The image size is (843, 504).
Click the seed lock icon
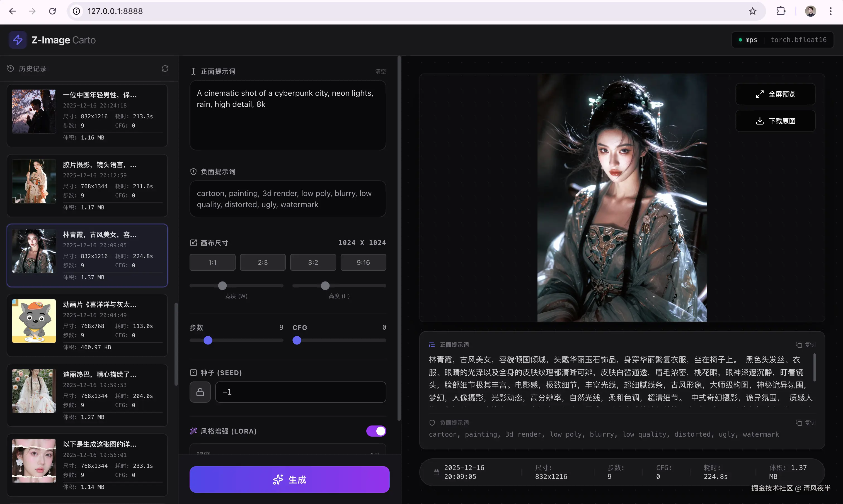point(200,392)
